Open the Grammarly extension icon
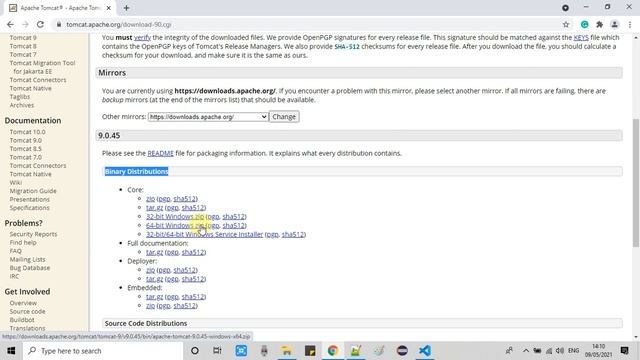 [x=584, y=24]
